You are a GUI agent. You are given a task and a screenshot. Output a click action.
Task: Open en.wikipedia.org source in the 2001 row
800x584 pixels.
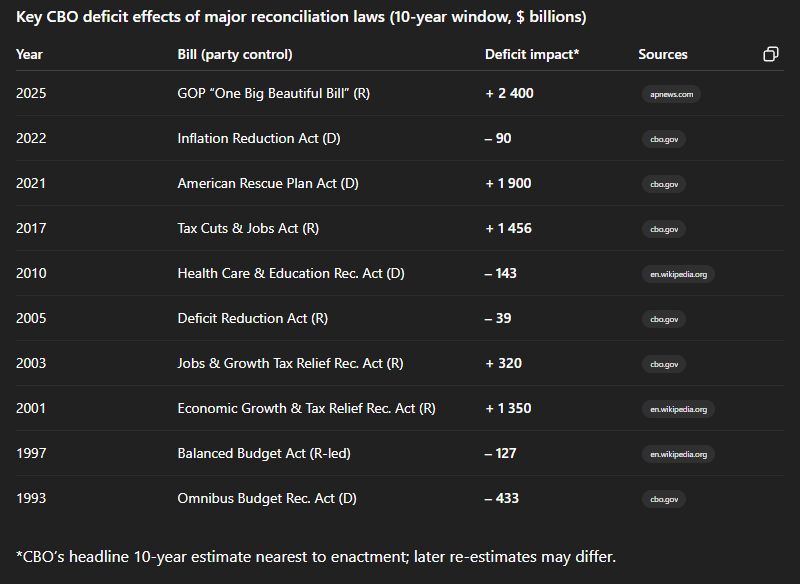click(x=678, y=409)
